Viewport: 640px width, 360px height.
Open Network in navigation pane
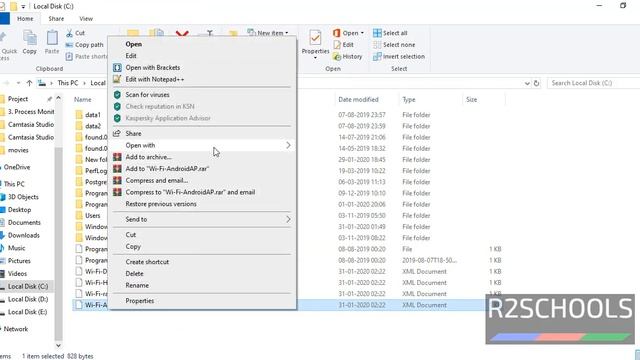pyautogui.click(x=16, y=329)
